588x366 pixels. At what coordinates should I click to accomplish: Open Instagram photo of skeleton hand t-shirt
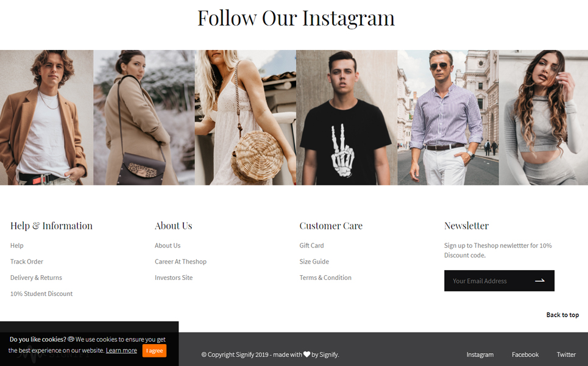coord(347,118)
